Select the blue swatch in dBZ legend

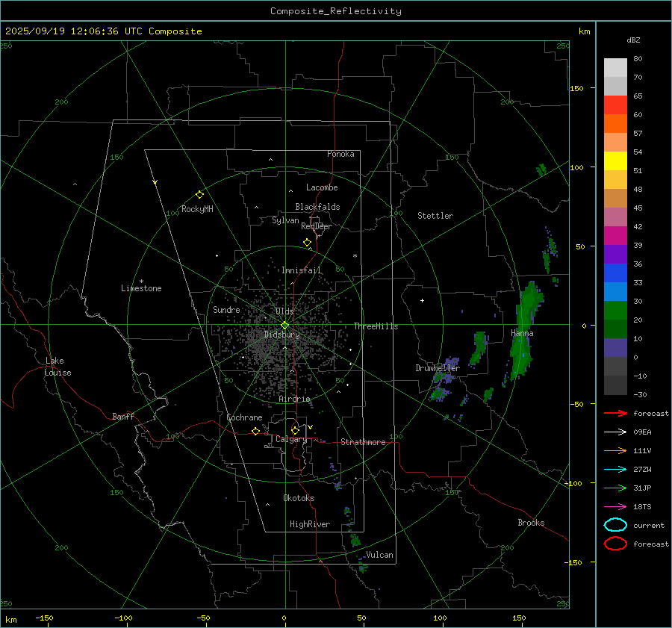[x=615, y=273]
